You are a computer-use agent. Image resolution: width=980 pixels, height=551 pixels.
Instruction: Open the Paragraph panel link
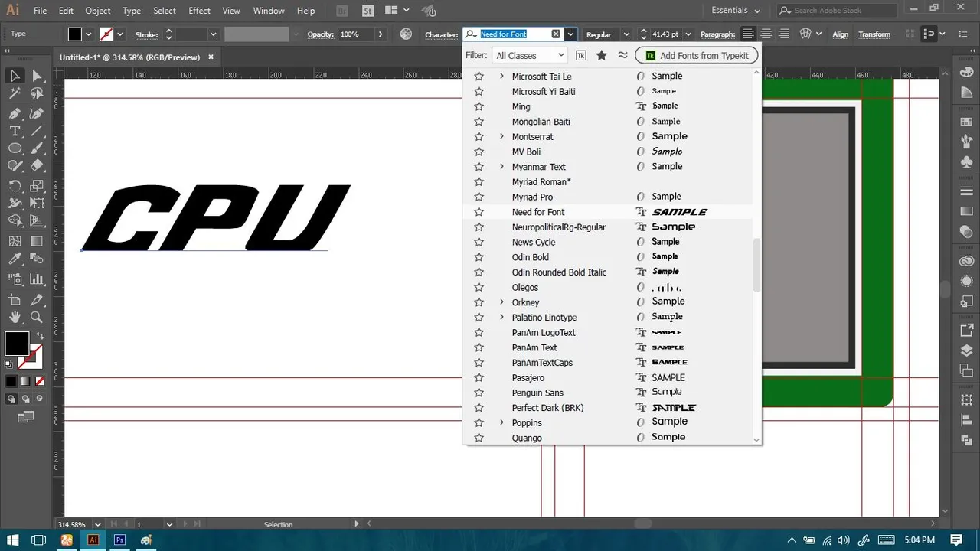717,34
